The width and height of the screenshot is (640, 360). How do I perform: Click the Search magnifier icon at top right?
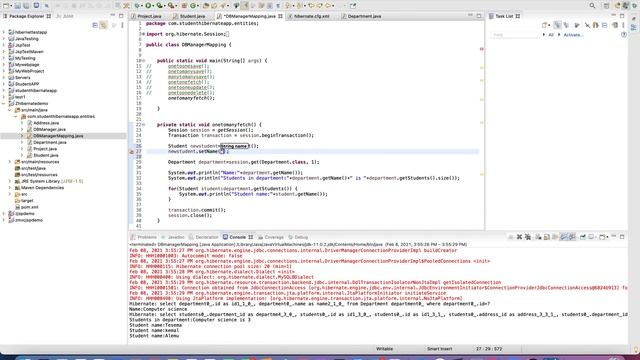click(x=592, y=6)
